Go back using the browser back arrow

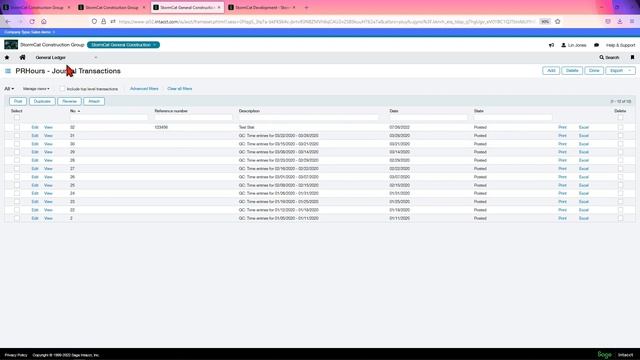[x=8, y=21]
